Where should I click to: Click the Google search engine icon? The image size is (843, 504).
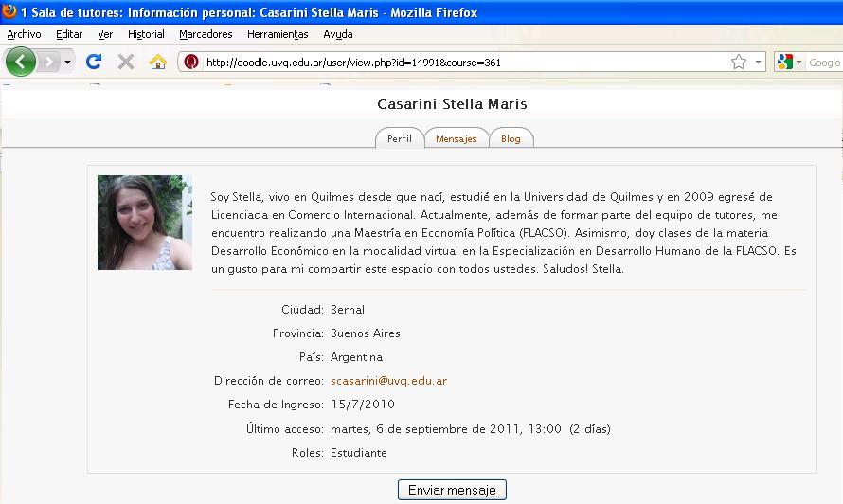click(785, 62)
